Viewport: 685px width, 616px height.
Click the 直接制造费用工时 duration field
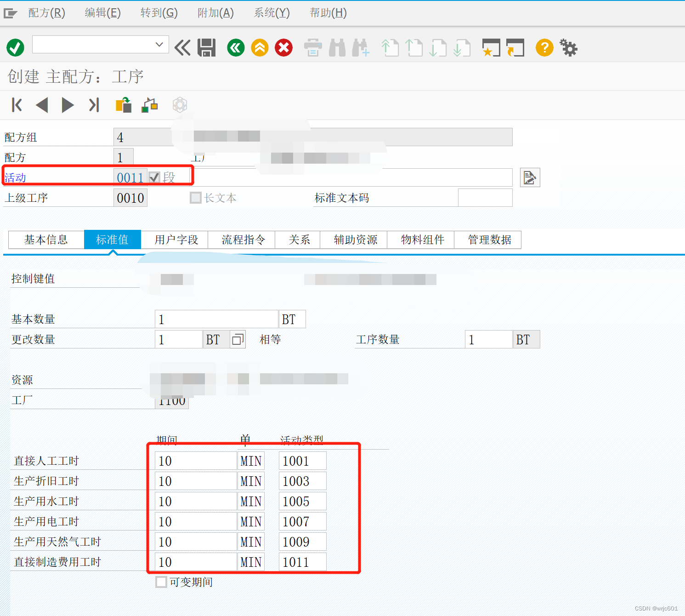tap(196, 562)
